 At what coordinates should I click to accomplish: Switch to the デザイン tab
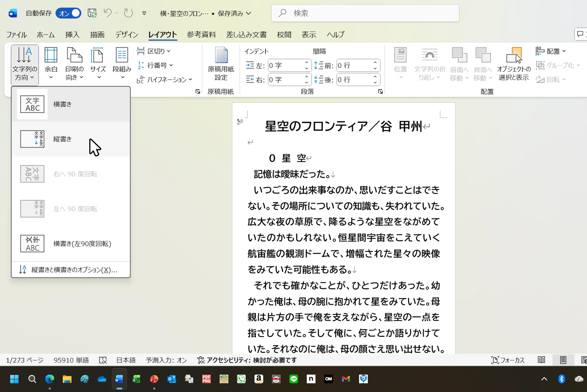coord(126,35)
